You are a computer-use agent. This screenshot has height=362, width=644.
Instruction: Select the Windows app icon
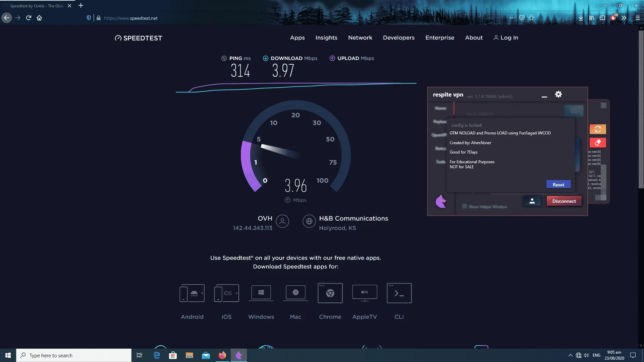[x=261, y=293]
